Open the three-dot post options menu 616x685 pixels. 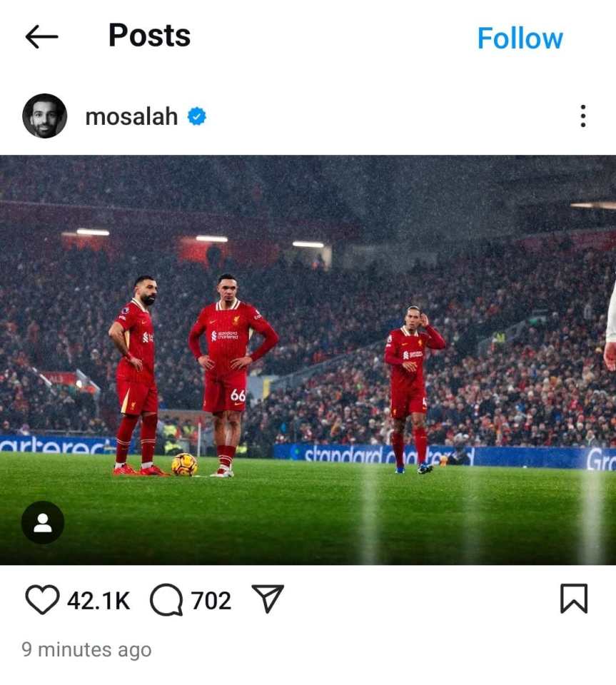582,116
